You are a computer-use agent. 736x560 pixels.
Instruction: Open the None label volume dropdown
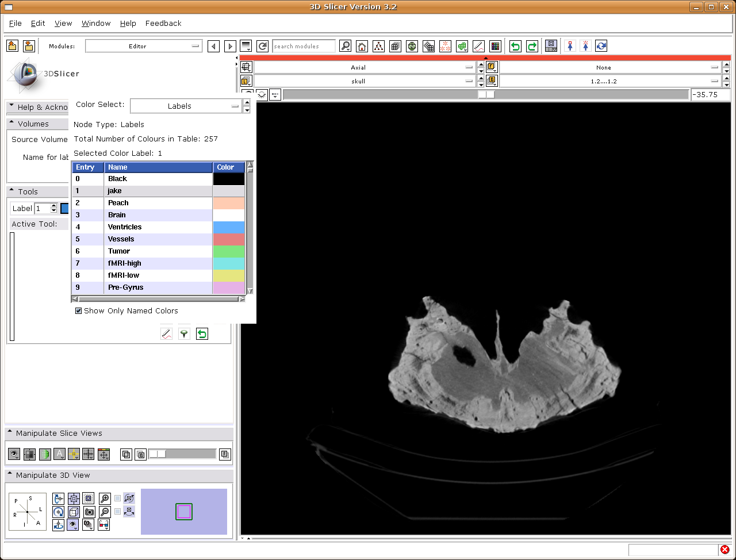tap(609, 67)
